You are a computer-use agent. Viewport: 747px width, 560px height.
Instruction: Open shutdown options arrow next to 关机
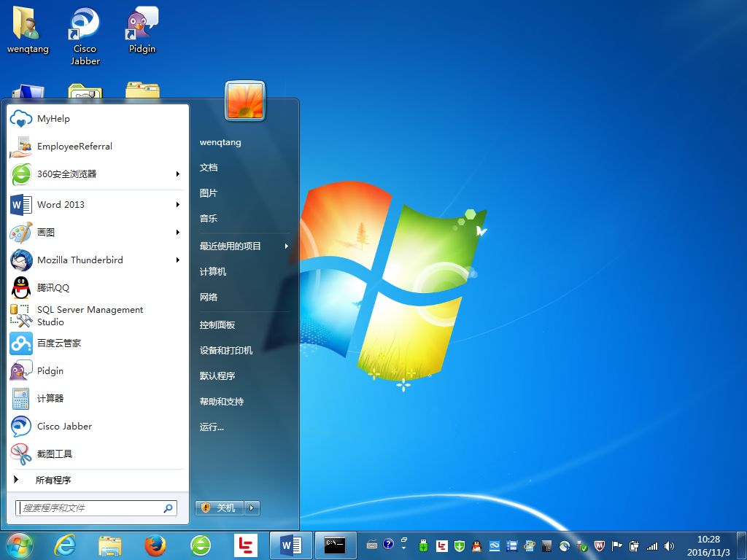(x=252, y=507)
